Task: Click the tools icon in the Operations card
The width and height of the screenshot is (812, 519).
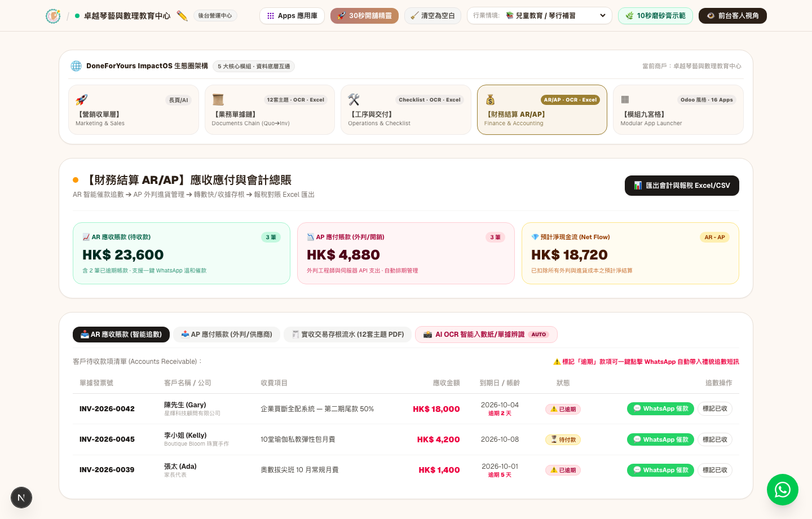Action: 354,100
